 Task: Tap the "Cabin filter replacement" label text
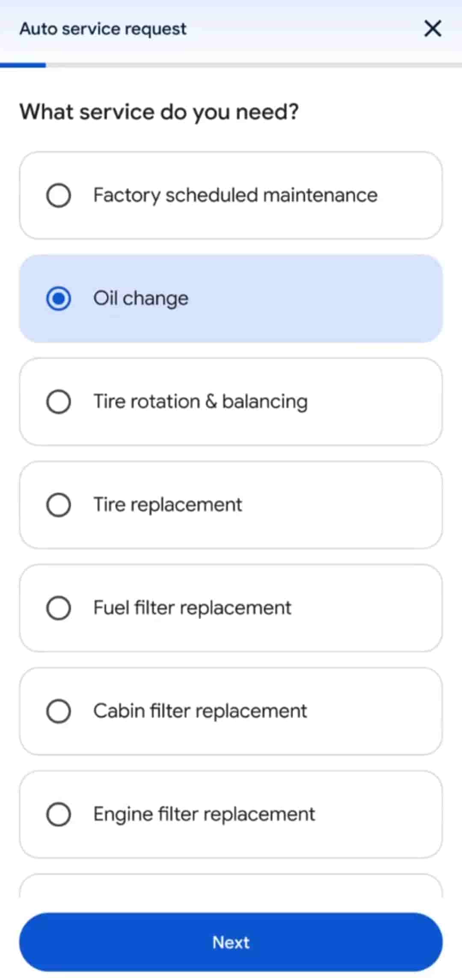click(x=200, y=711)
